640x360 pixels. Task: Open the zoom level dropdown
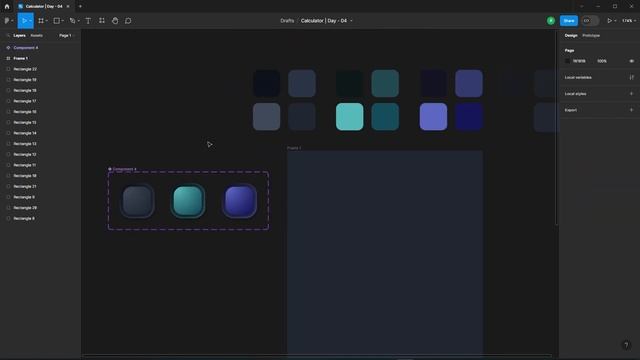[629, 20]
